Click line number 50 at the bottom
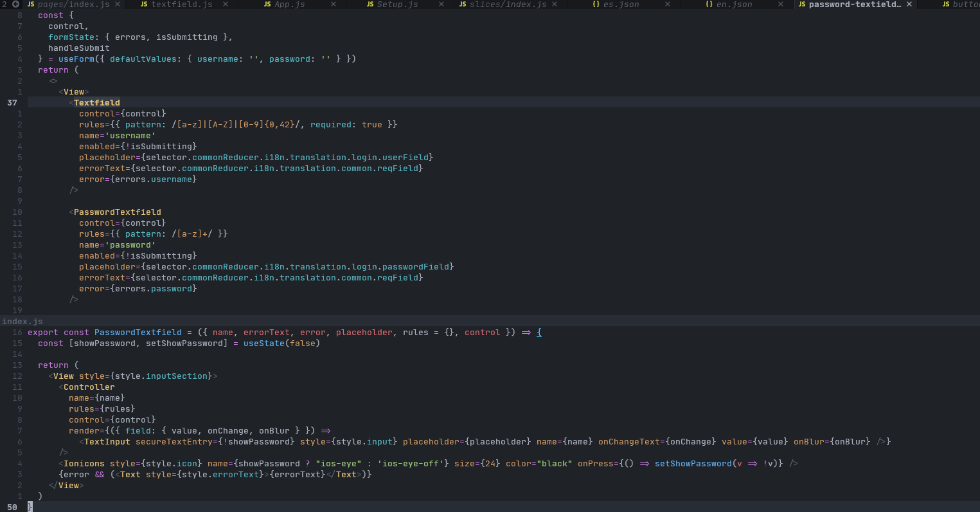 pyautogui.click(x=12, y=507)
